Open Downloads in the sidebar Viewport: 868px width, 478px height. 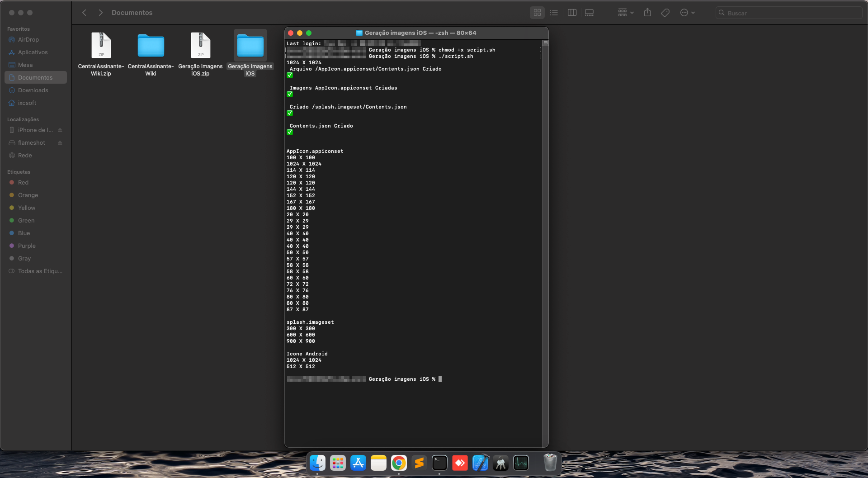coord(36,90)
